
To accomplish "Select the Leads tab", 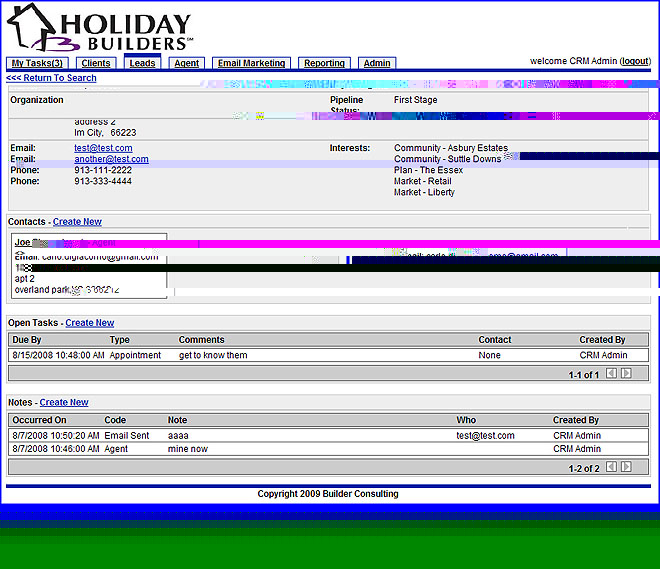I will coord(142,62).
